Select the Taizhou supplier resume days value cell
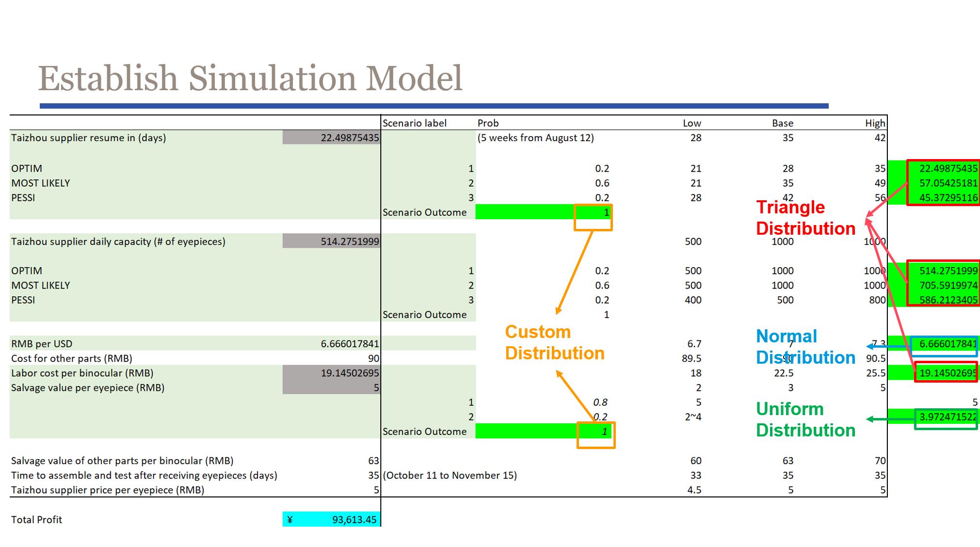Screen dimensions: 980x547 (331, 138)
